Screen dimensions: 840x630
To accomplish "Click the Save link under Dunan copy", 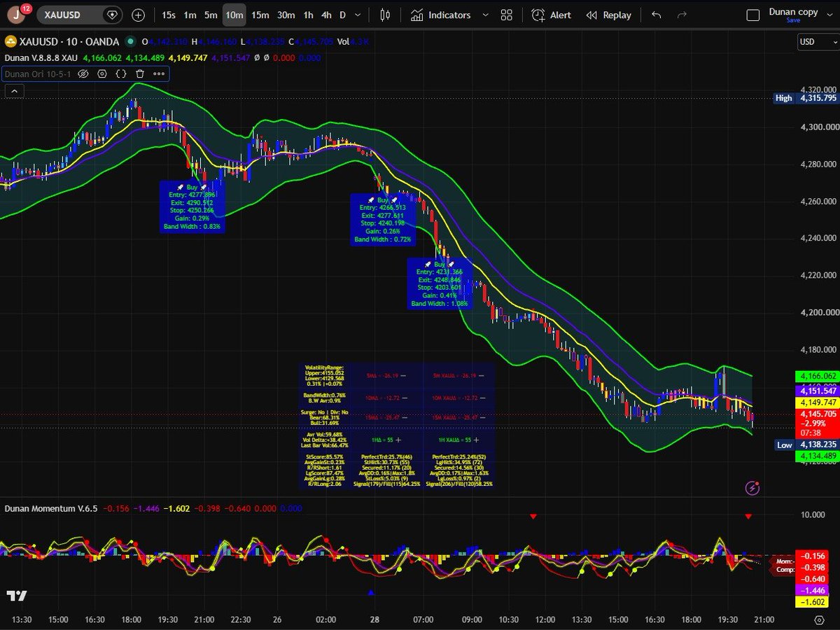I will click(x=793, y=20).
